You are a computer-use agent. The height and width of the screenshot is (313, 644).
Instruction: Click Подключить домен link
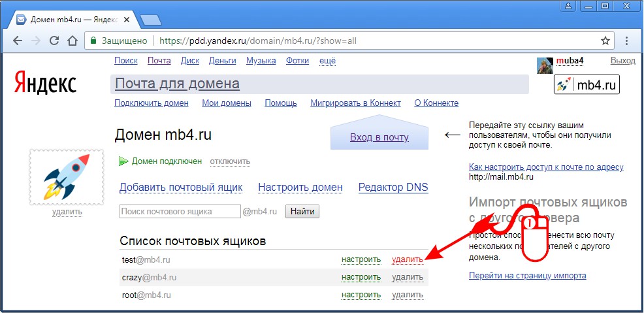click(x=152, y=103)
